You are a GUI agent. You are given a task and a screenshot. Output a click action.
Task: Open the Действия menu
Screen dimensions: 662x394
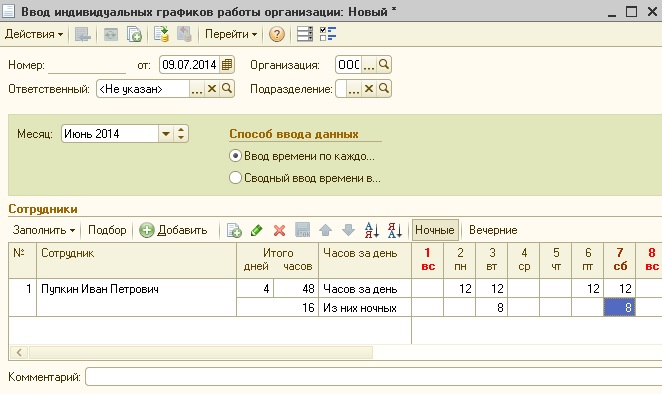point(34,34)
